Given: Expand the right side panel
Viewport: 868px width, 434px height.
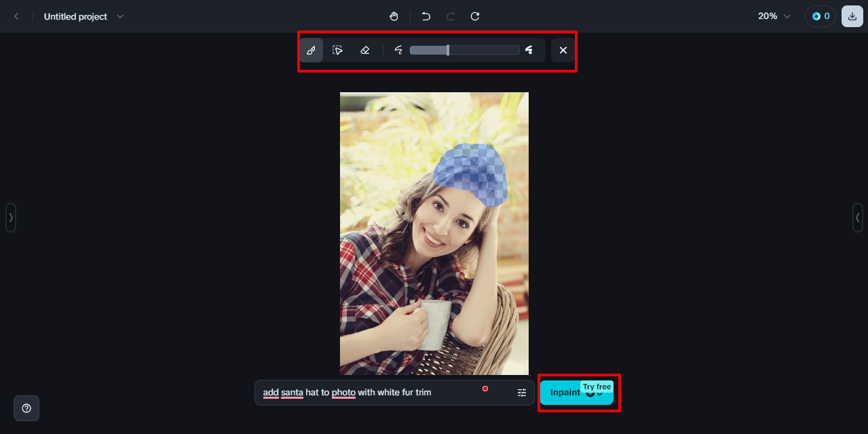Looking at the screenshot, I should click(857, 218).
